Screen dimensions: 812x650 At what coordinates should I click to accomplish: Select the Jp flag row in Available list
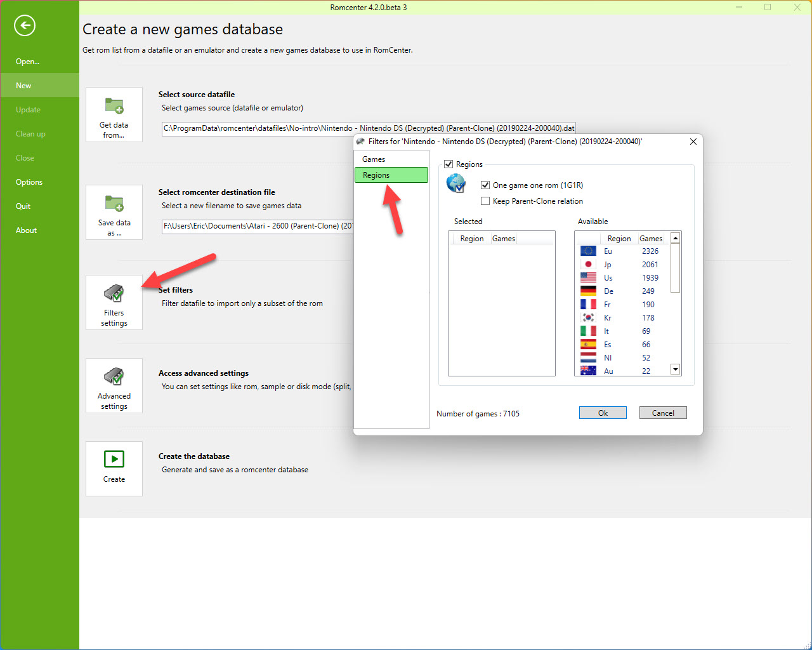coord(588,265)
